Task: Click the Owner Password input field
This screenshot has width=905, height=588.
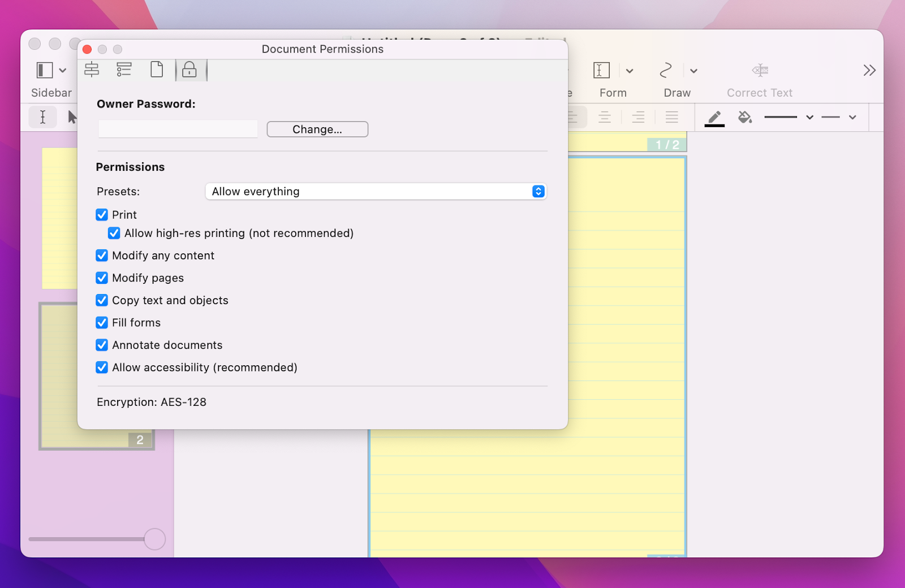Action: 177,129
